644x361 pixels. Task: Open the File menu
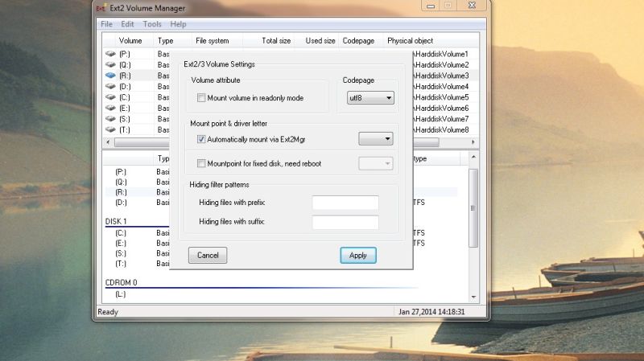(106, 24)
